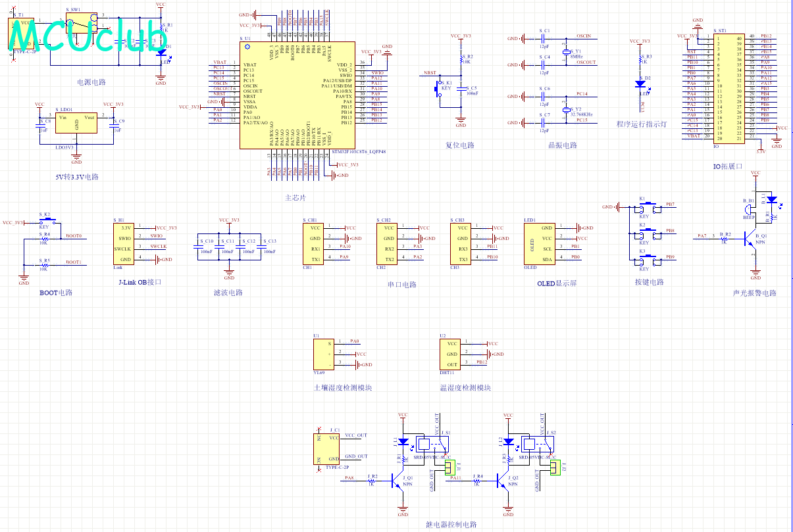Click the S_C7 12pF capacitor
Viewport: 793px width, 532px height.
click(544, 123)
